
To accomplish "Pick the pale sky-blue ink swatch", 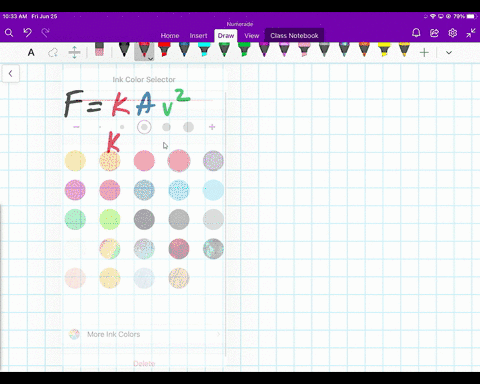I will 213,190.
